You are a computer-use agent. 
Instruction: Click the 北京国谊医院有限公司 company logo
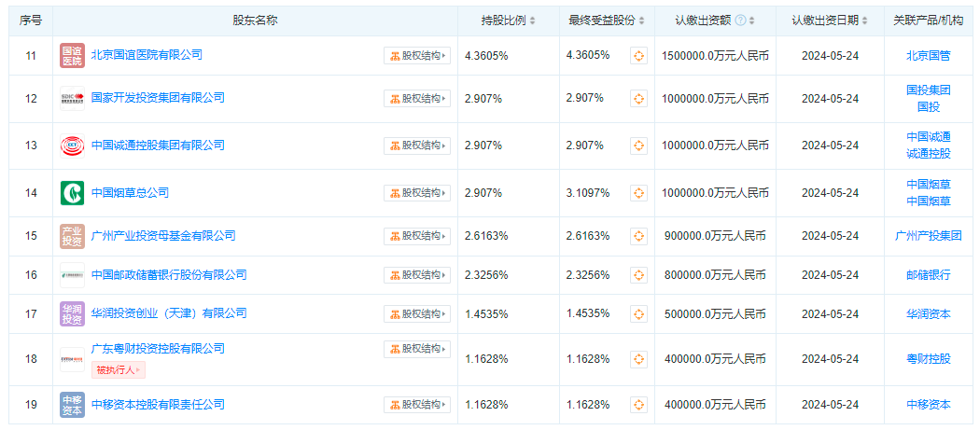point(72,56)
